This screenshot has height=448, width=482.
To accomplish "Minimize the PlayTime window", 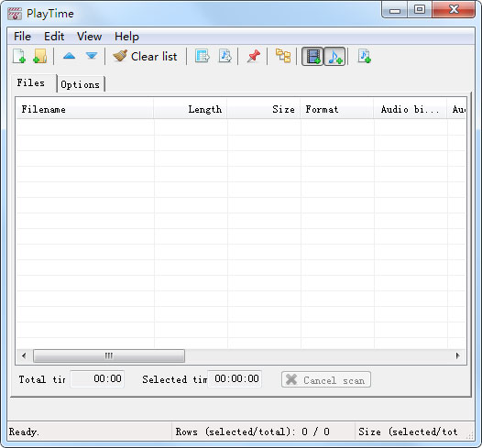I will pyautogui.click(x=395, y=9).
